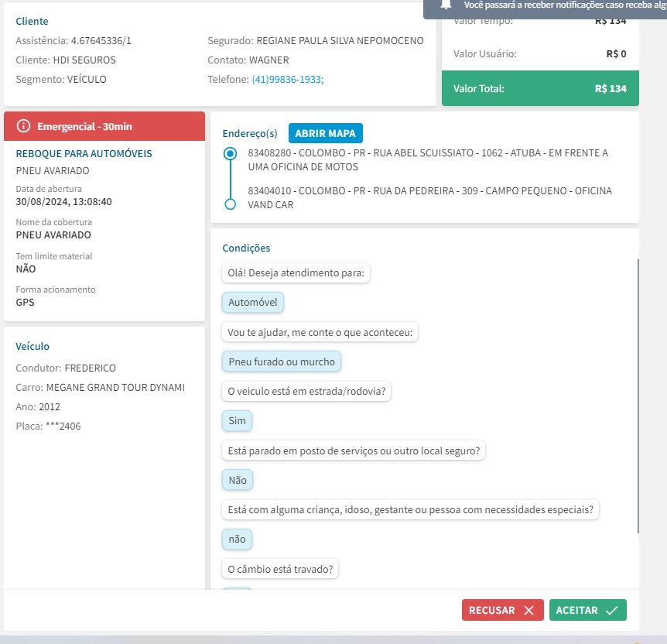The width and height of the screenshot is (667, 644).
Task: Click the opening date 30/08/2024, 13:08:40
Action: tap(63, 202)
